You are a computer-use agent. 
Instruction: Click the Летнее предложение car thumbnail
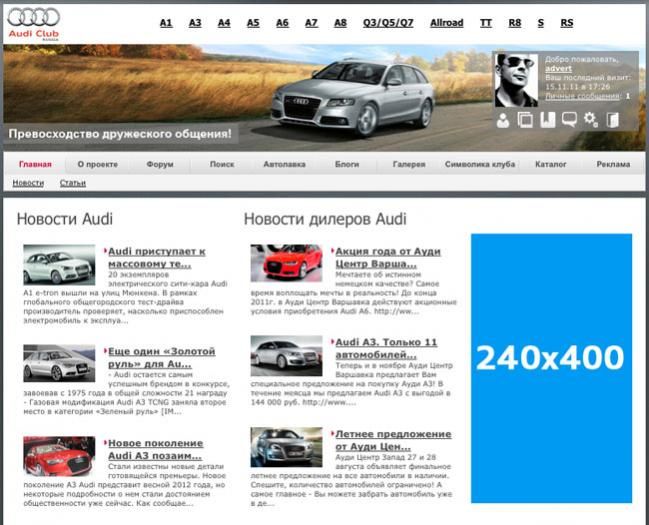tap(286, 447)
